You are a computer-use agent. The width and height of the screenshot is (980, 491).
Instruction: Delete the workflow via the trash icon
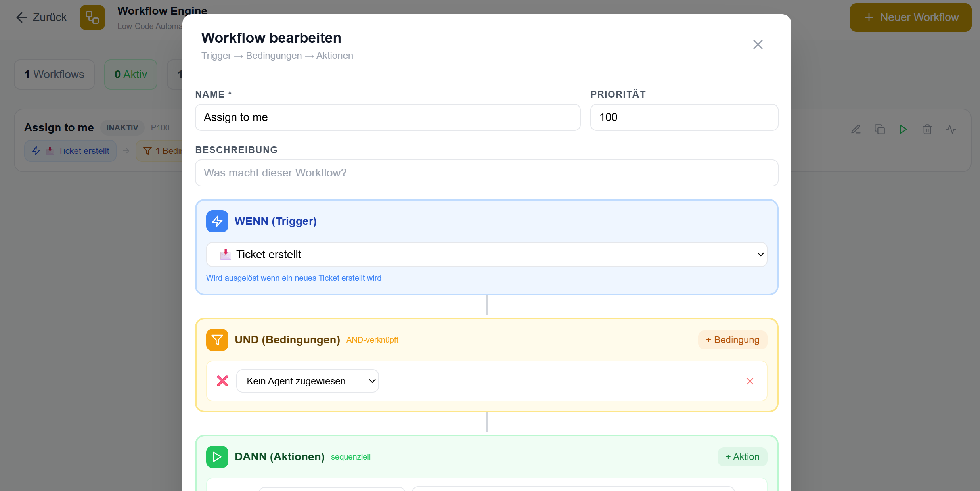tap(927, 129)
